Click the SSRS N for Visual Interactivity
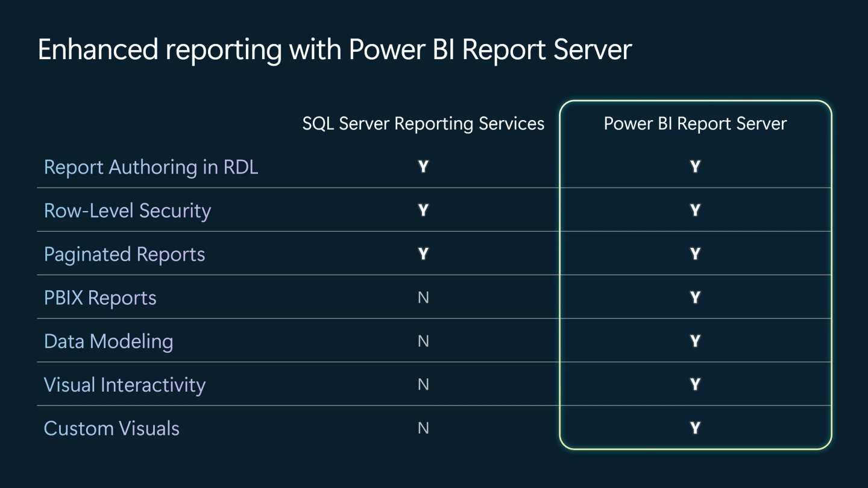 coord(423,385)
